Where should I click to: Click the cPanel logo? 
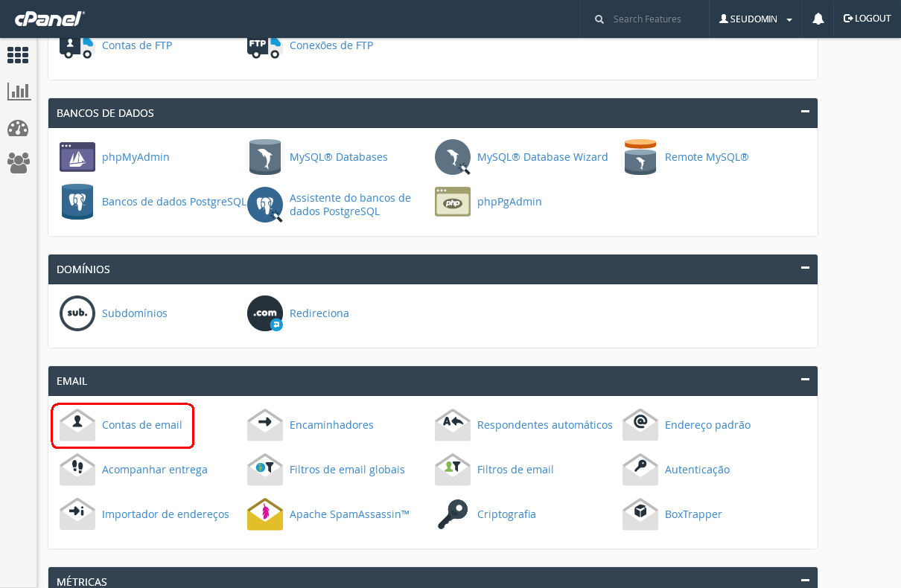[48, 19]
